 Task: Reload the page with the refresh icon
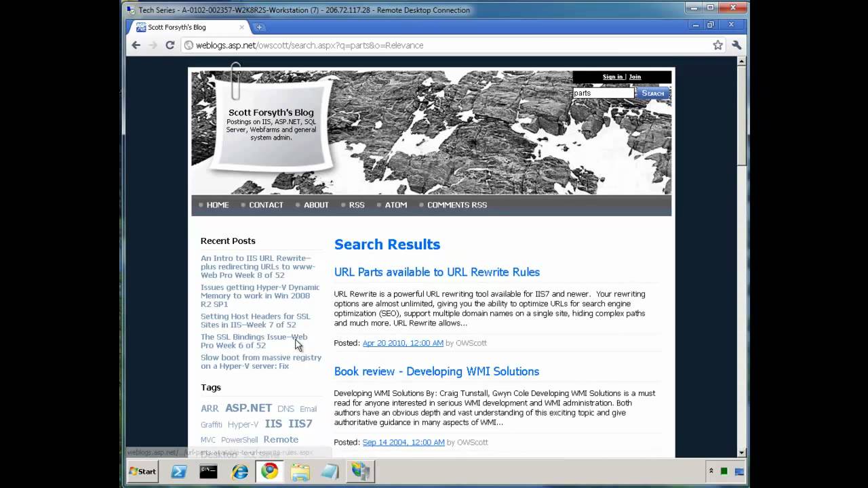[x=170, y=45]
